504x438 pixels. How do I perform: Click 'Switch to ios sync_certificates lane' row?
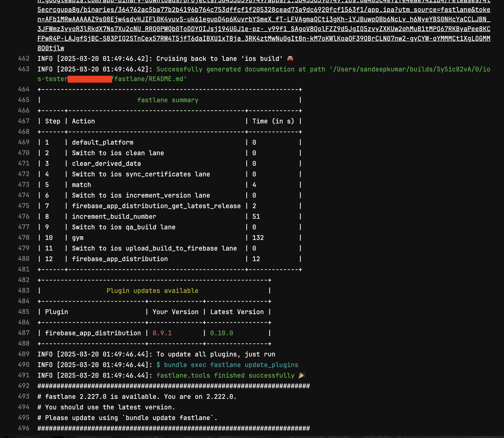point(141,174)
